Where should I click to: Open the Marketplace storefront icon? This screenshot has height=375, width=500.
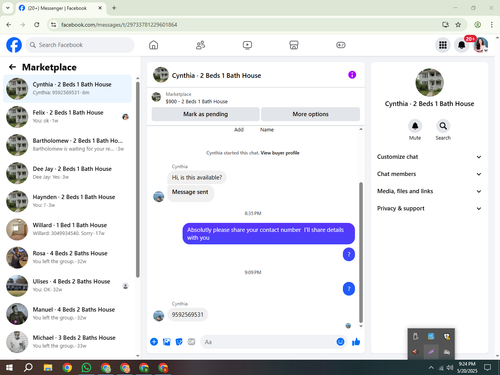[294, 45]
